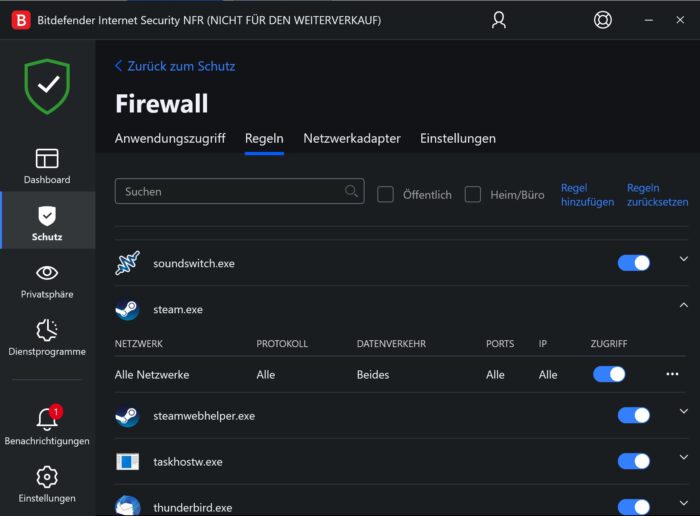Collapse the steam.exe rule details

click(x=683, y=305)
